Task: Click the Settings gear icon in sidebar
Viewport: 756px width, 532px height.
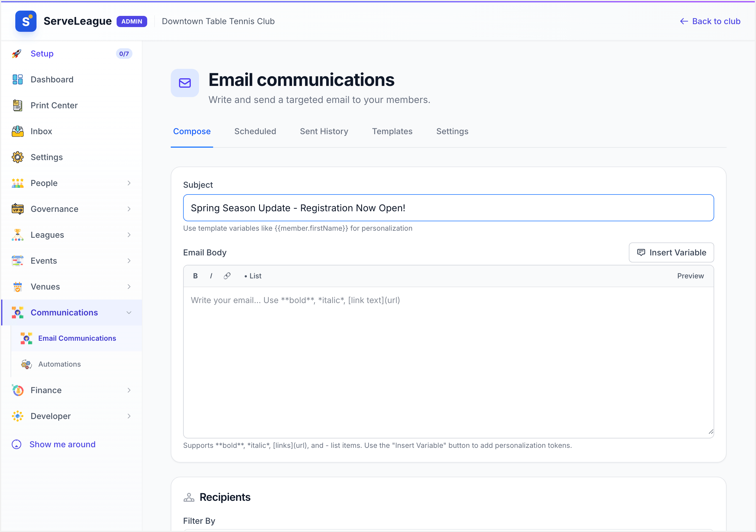Action: [x=17, y=157]
